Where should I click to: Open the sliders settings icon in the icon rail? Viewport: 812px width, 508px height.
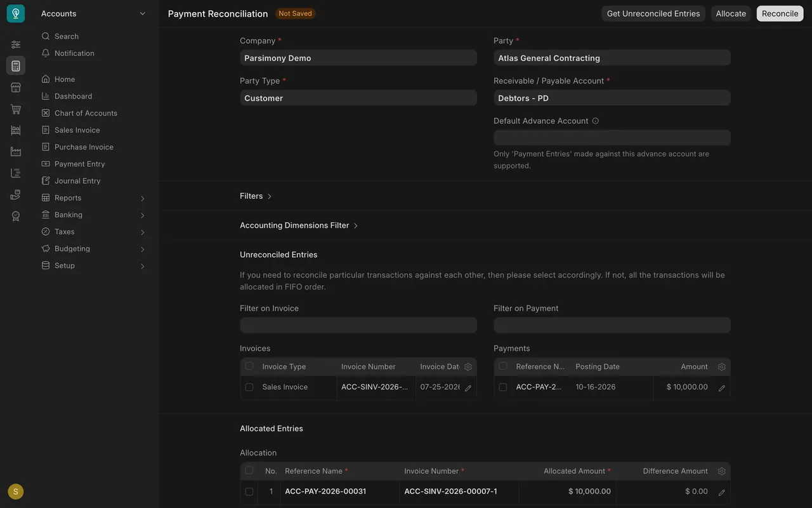tap(16, 44)
